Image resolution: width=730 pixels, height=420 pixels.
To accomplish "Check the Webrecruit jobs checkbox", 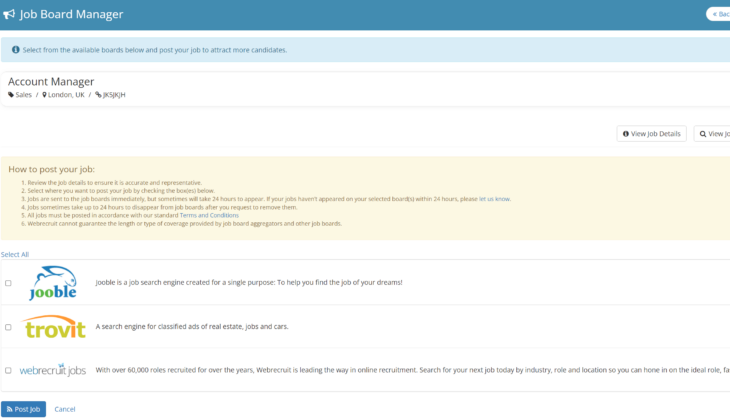I will [x=8, y=370].
